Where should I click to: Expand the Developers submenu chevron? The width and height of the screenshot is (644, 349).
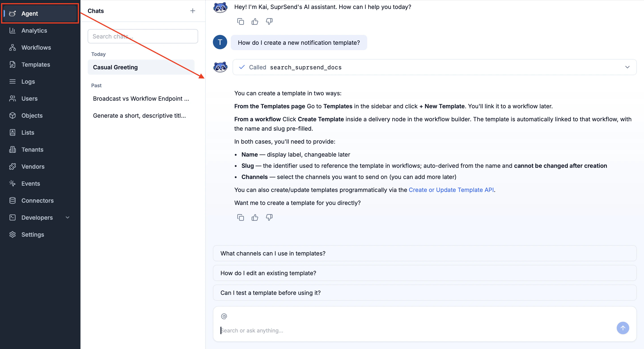coord(68,218)
